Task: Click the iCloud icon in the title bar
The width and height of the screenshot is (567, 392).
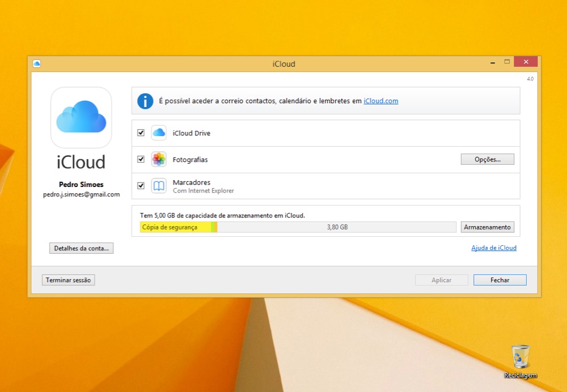Action: tap(37, 63)
